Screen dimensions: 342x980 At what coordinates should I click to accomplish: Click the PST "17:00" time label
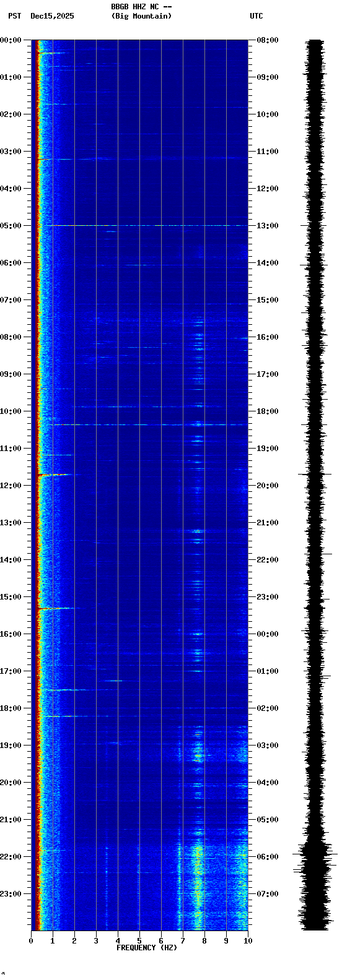tap(11, 671)
